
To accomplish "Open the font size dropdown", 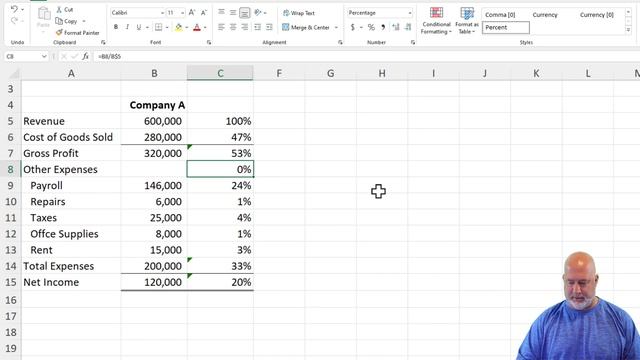I will [x=182, y=13].
